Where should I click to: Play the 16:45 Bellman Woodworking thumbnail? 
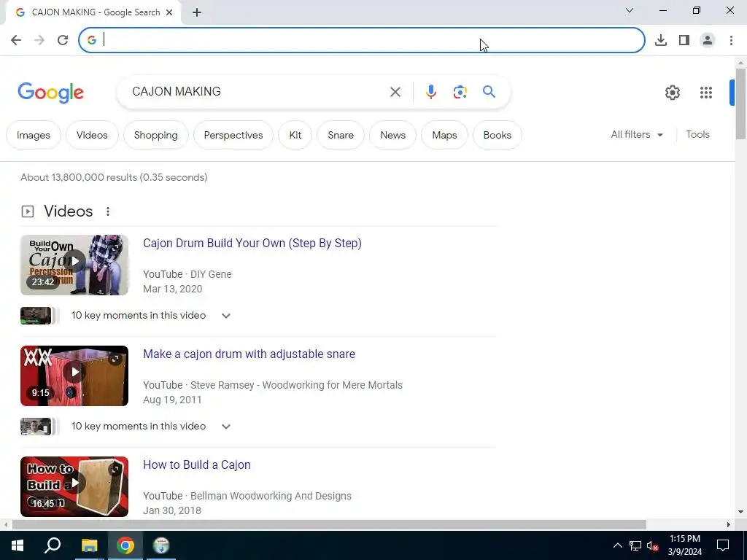click(74, 486)
